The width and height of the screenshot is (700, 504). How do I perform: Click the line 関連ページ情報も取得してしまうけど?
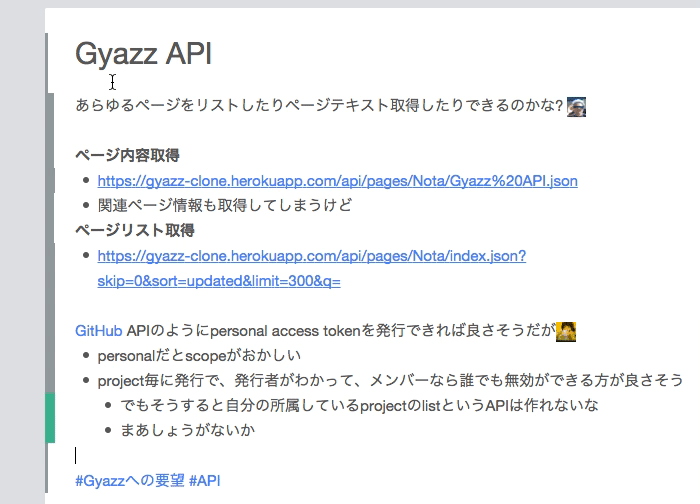click(225, 205)
